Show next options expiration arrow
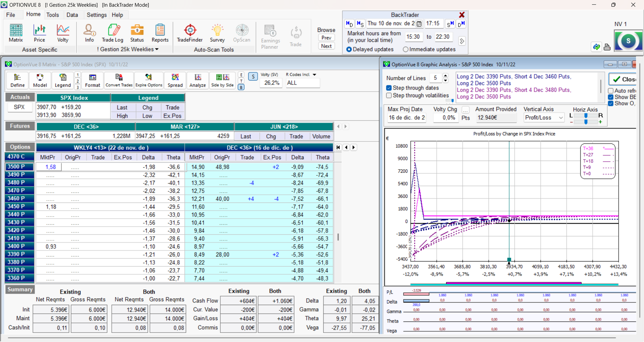644x342 pixels. 353,148
